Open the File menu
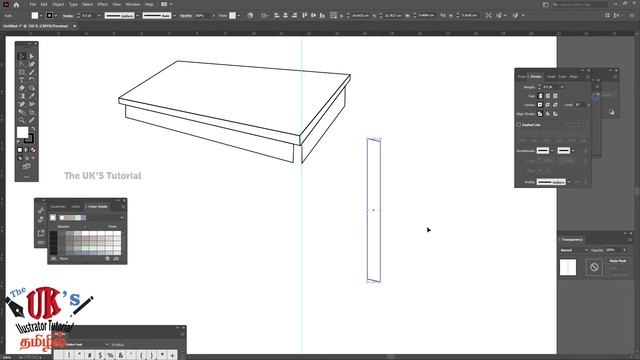This screenshot has height=360, width=640. (33, 4)
